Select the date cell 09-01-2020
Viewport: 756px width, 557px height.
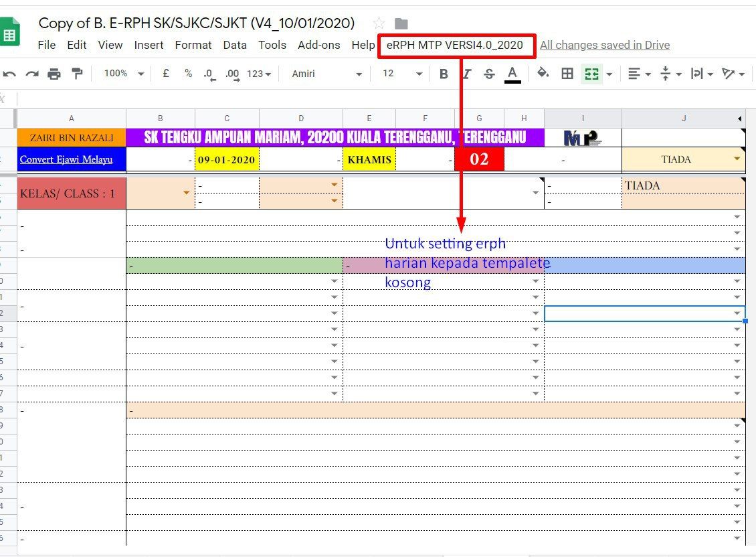click(227, 159)
